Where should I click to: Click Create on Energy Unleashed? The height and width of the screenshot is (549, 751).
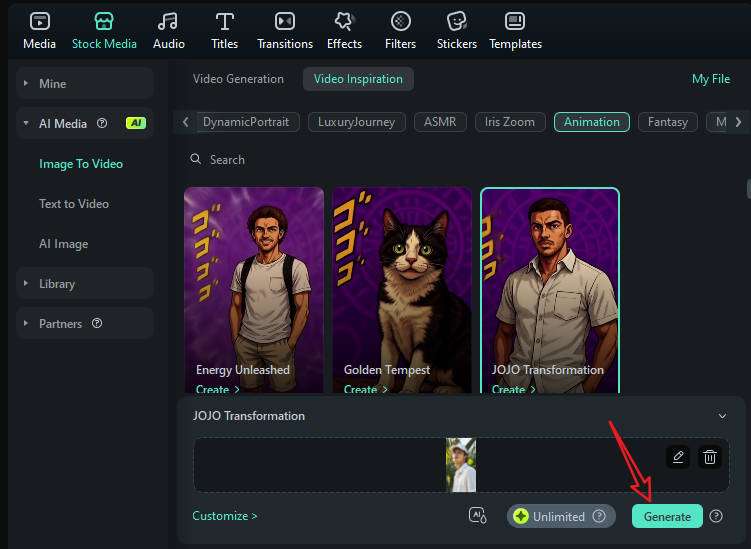(217, 389)
